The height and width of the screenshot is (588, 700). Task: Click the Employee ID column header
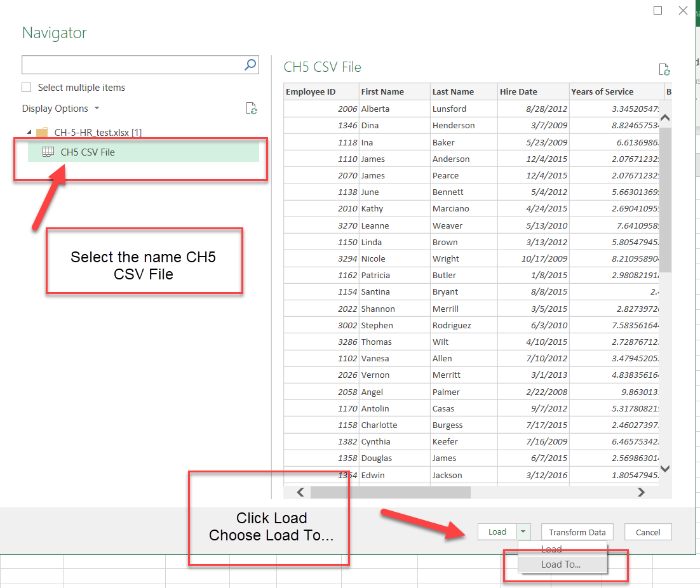click(321, 91)
